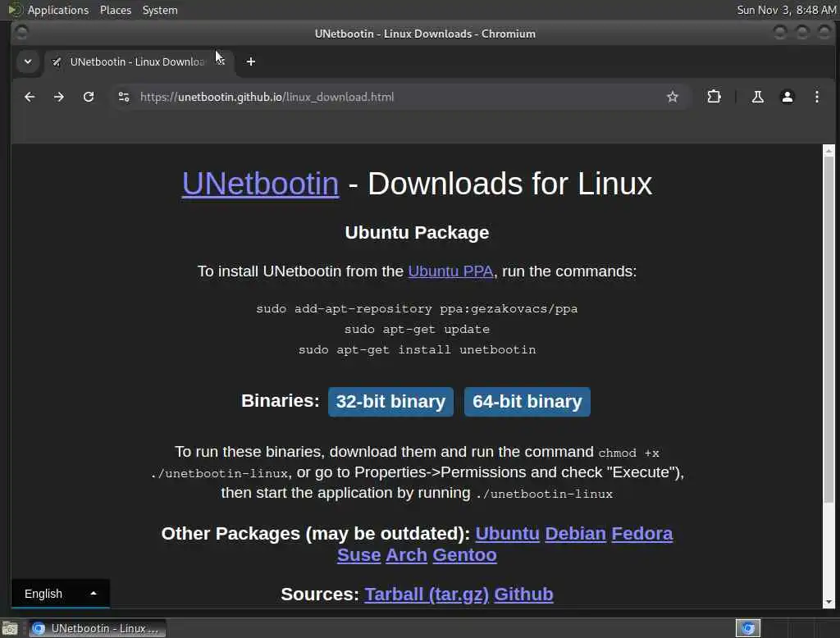Viewport: 840px width, 638px height.
Task: Open the profile account icon
Action: [787, 97]
